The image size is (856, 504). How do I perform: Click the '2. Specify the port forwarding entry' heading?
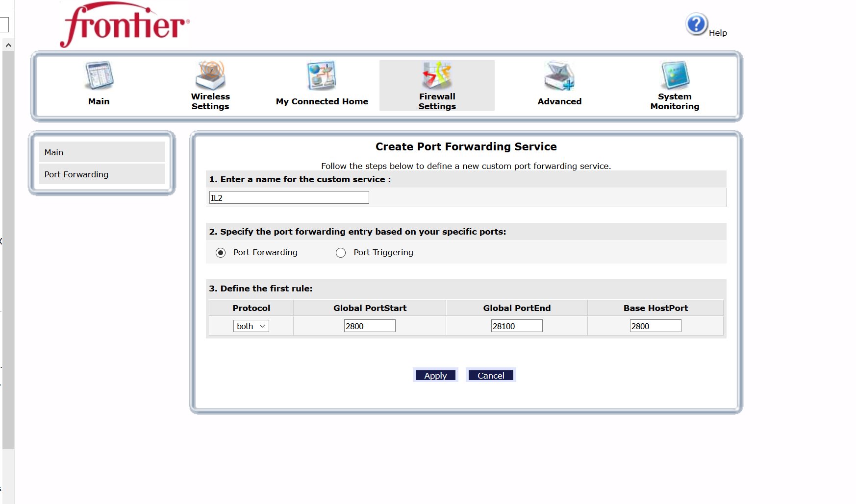[357, 232]
